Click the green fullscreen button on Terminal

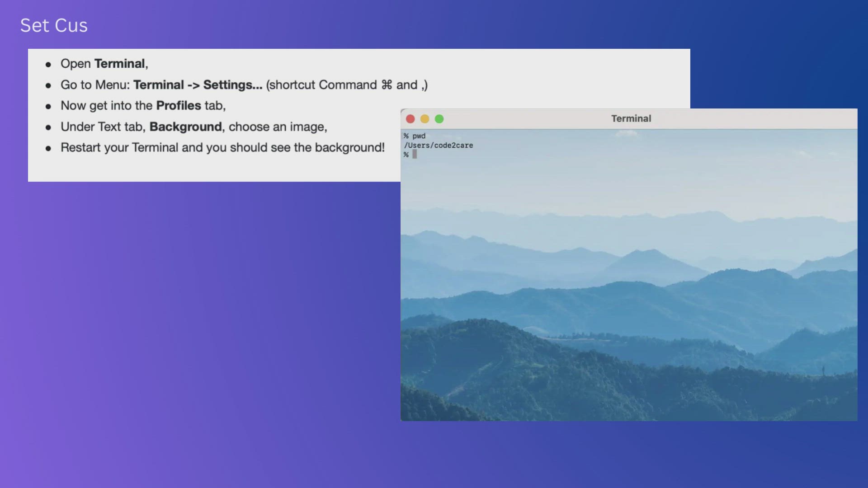[x=439, y=119]
